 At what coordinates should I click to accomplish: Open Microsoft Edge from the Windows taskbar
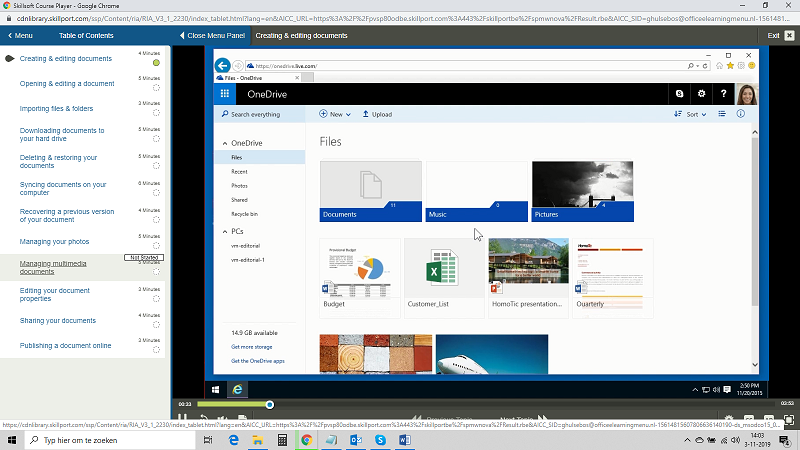pos(234,440)
